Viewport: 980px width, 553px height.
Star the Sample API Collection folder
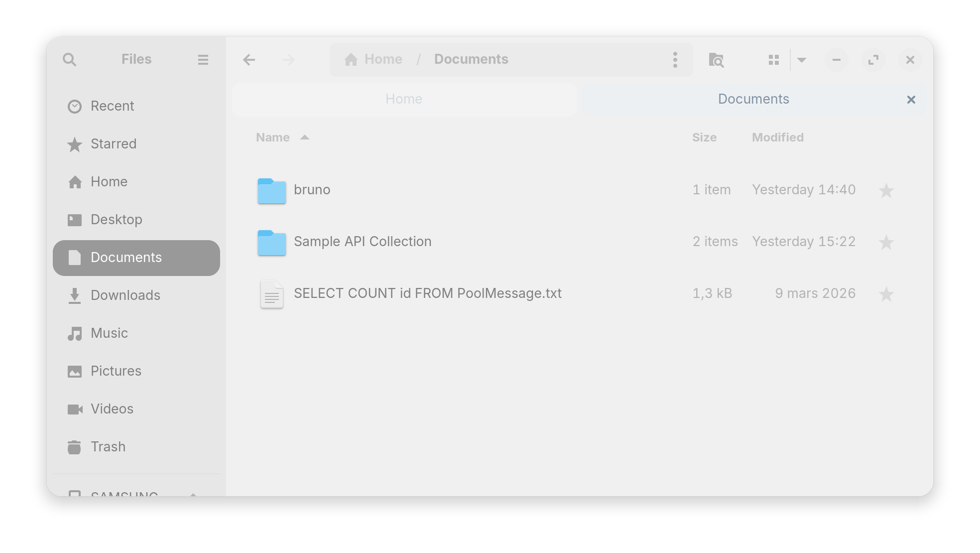click(x=886, y=243)
